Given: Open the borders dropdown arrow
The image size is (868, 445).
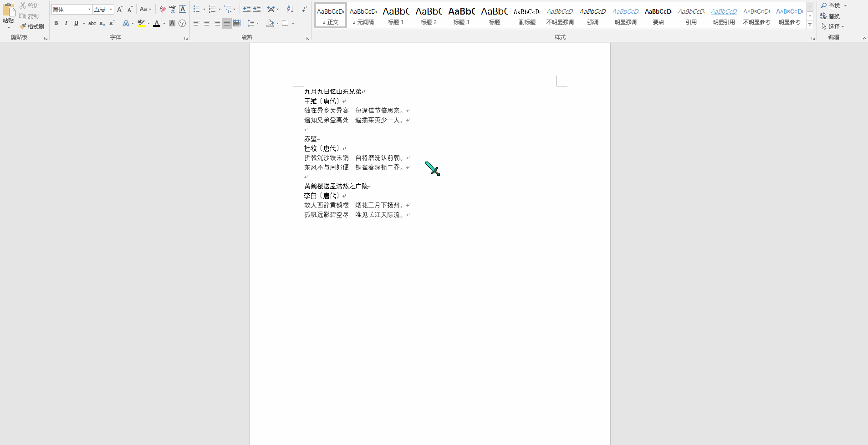Looking at the screenshot, I should (293, 23).
